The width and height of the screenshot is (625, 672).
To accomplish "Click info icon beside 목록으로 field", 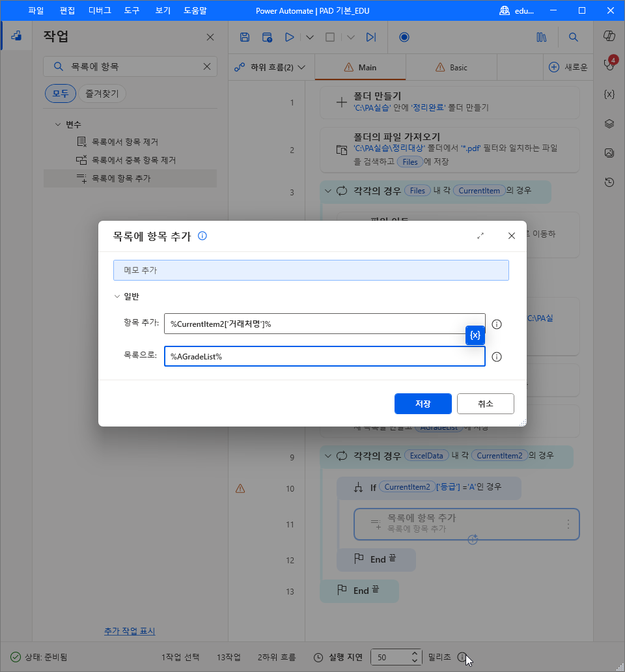I will pos(497,357).
